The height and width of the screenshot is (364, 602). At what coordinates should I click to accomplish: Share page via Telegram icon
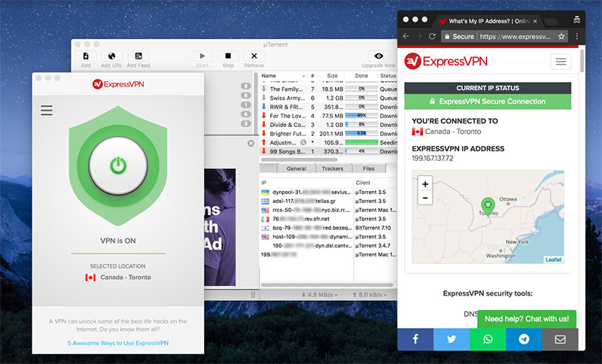click(x=524, y=339)
